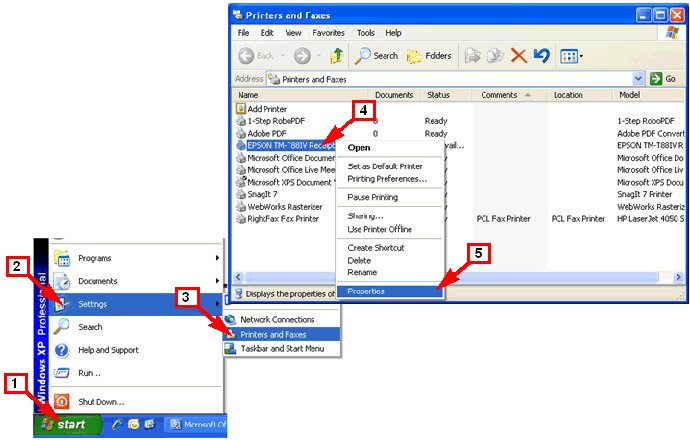This screenshot has height=440, width=690.
Task: Sort by the Comments column header
Action: pyautogui.click(x=509, y=95)
